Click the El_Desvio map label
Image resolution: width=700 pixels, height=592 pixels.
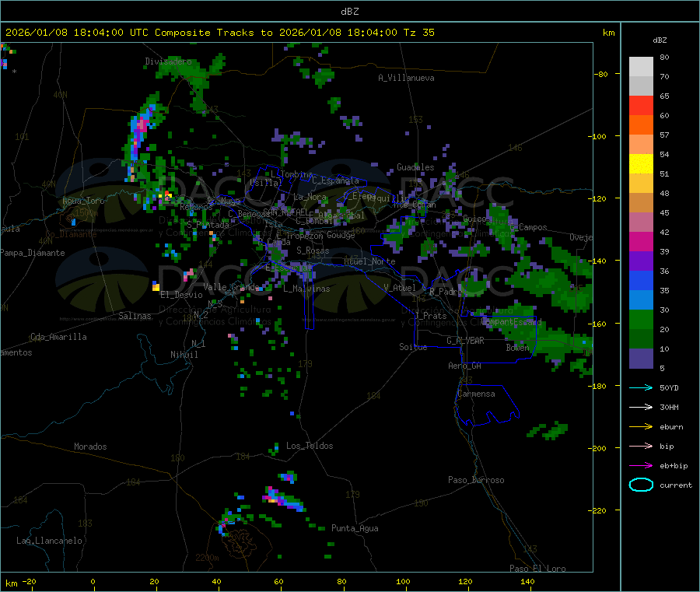(181, 295)
